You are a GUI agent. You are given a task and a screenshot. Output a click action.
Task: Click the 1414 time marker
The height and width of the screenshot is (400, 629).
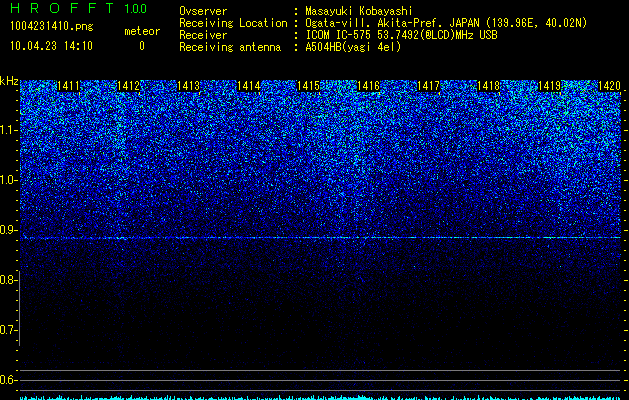pyautogui.click(x=249, y=86)
